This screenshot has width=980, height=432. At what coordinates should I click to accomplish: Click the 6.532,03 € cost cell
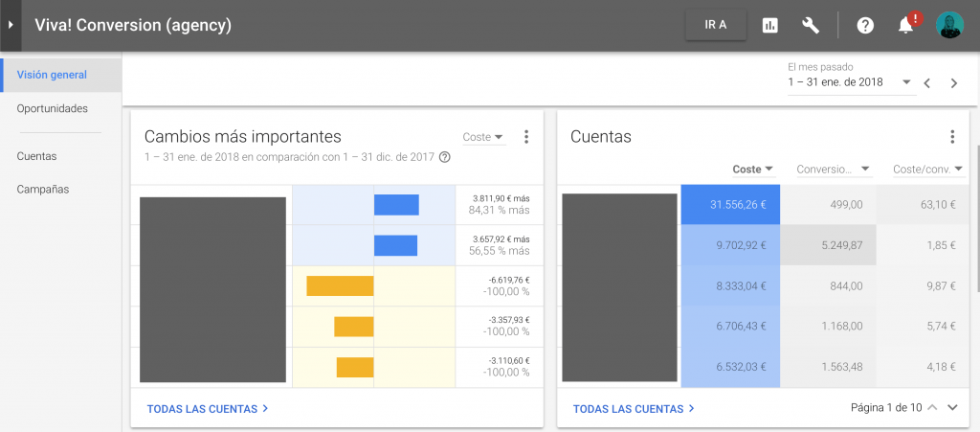tap(730, 367)
